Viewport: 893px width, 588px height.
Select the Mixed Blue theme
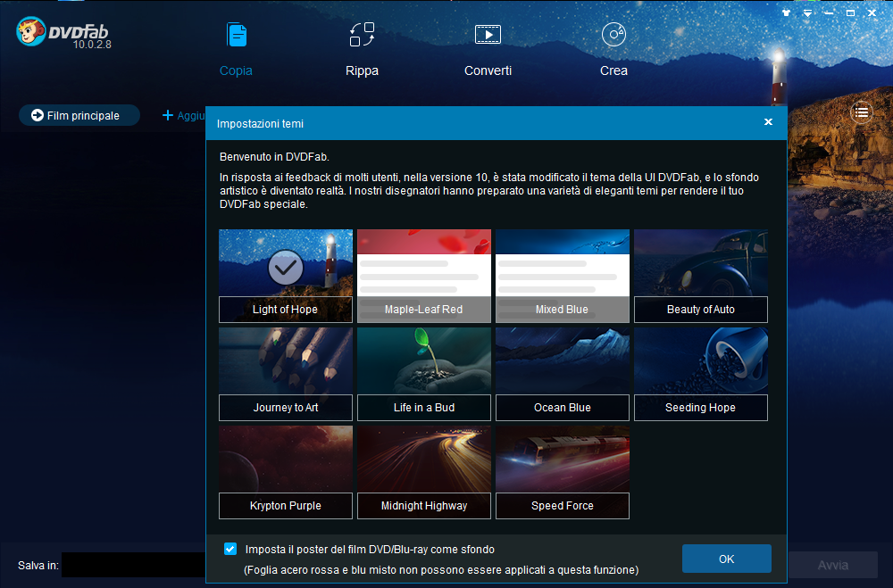tap(562, 276)
